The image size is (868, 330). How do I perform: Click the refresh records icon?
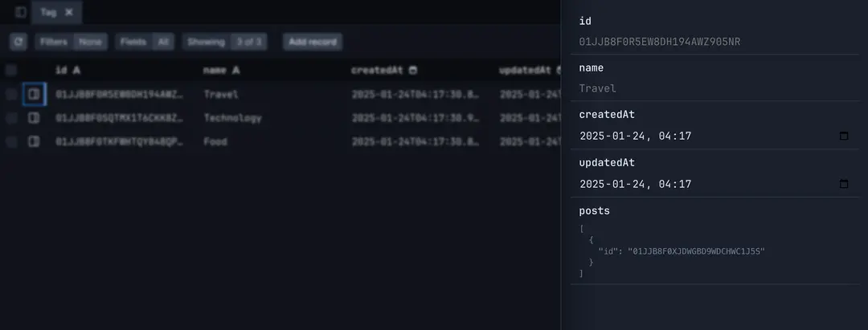(x=18, y=42)
